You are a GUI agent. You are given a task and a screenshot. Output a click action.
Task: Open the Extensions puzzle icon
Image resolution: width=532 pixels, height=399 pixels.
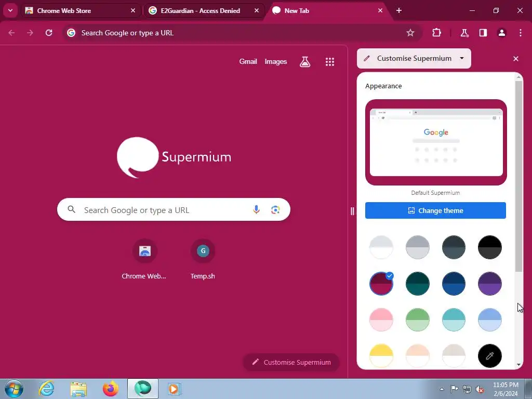tap(436, 33)
